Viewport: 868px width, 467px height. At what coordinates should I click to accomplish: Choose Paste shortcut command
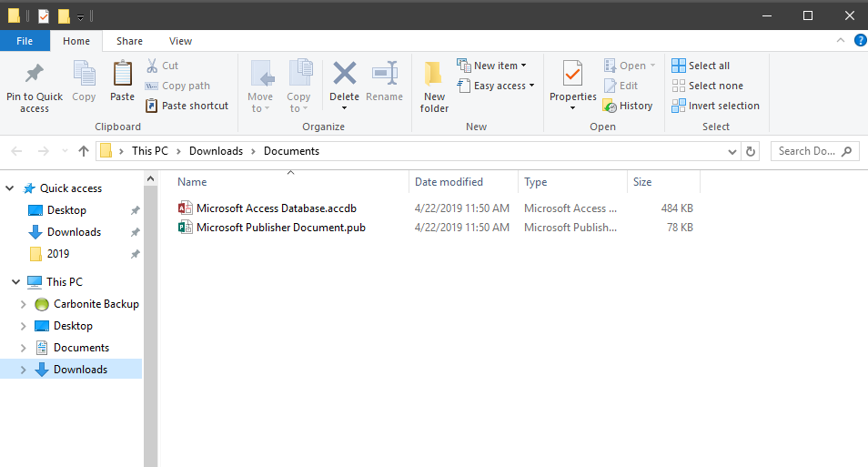187,106
